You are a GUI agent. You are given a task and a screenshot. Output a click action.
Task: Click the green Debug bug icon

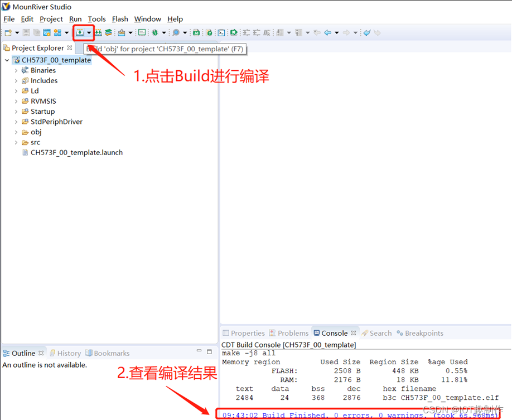pyautogui.click(x=155, y=33)
